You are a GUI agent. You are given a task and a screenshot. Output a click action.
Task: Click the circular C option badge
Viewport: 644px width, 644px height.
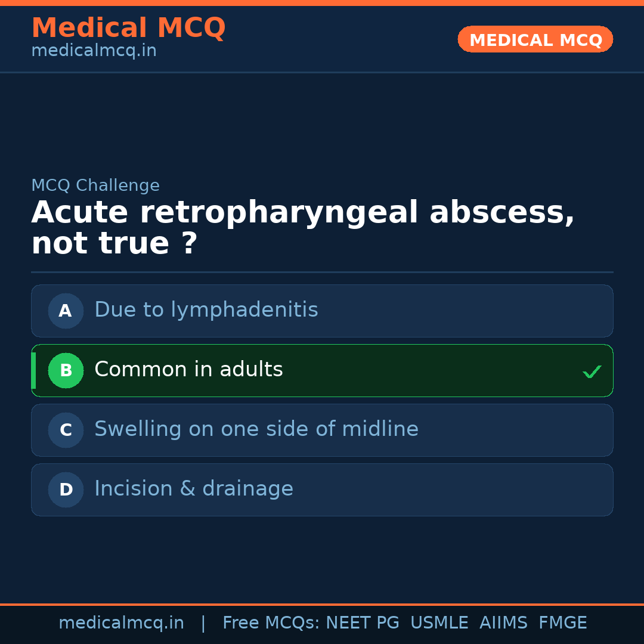[x=66, y=430]
